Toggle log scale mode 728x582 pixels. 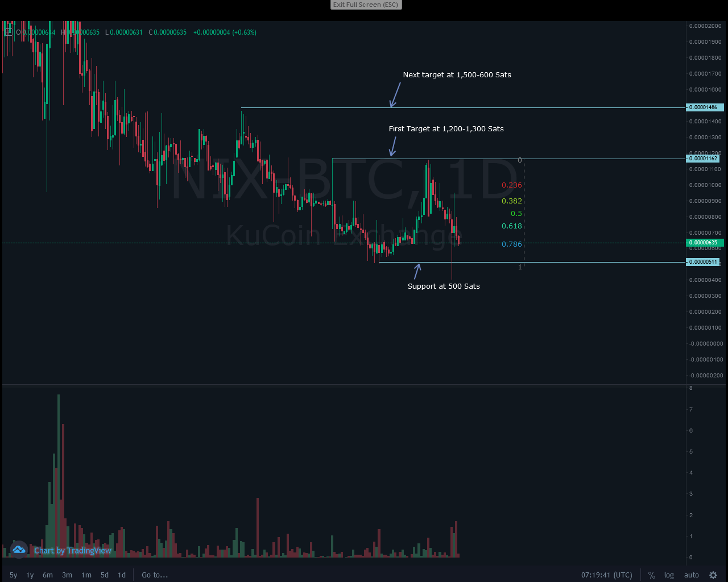point(669,575)
